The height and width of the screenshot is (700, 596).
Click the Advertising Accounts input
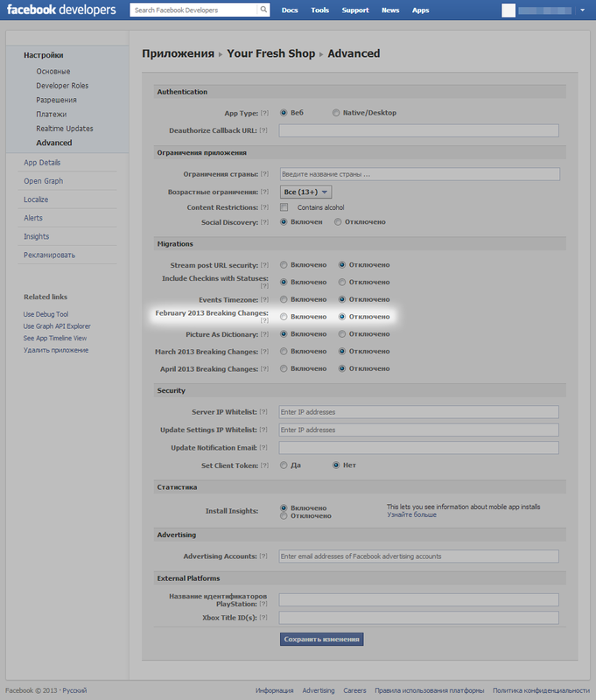(x=418, y=556)
